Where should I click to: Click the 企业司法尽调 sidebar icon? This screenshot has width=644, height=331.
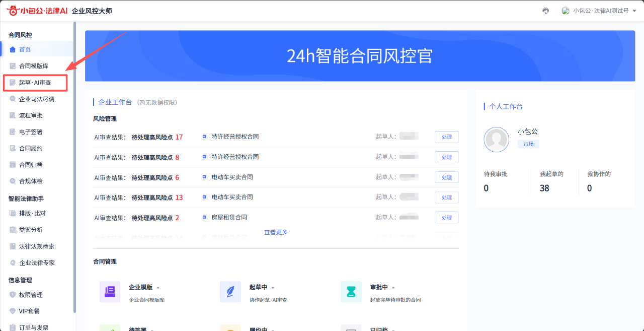[x=13, y=99]
